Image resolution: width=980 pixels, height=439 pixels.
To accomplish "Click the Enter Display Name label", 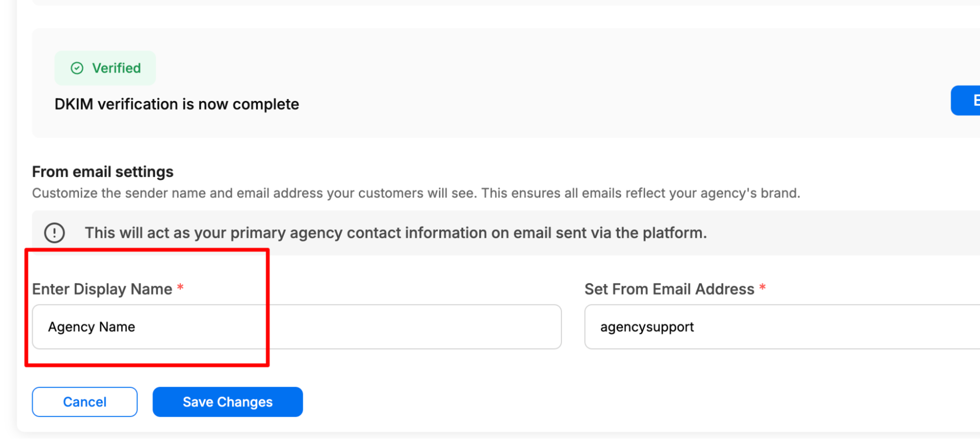I will (102, 289).
